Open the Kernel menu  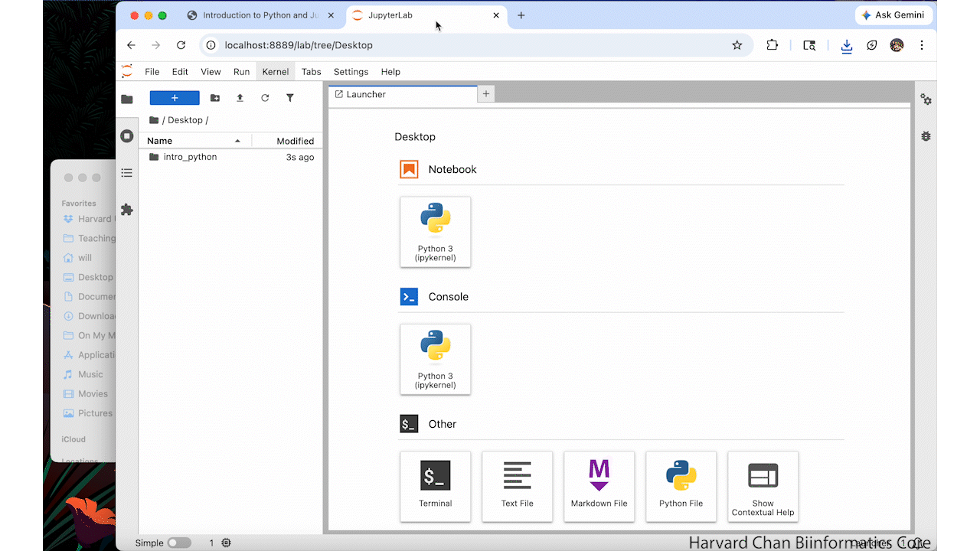[x=275, y=72]
